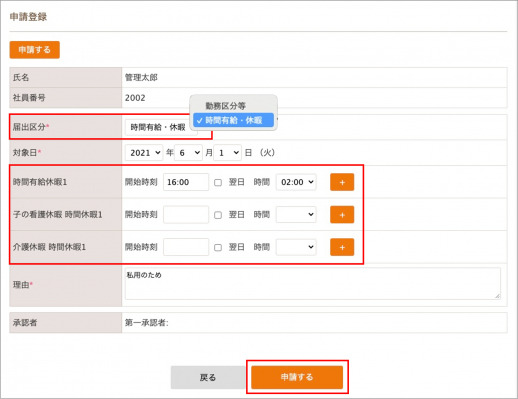Click the name text 管理太郎

141,78
